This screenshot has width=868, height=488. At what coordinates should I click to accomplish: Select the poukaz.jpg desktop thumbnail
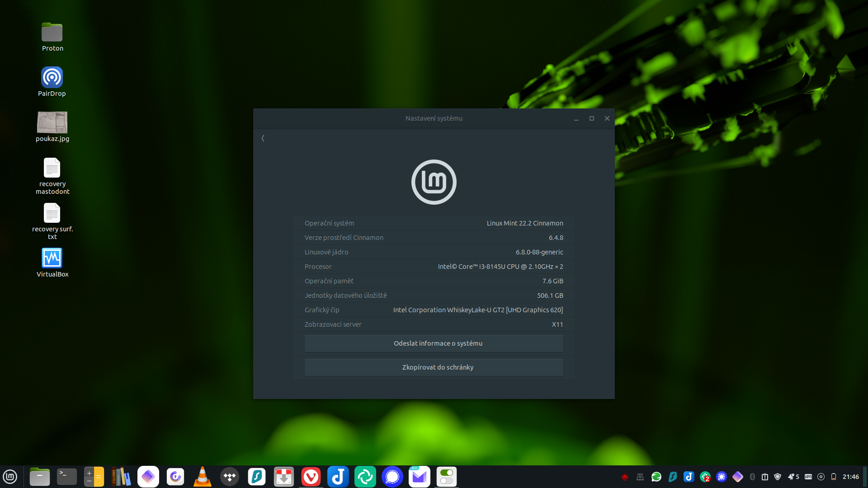point(52,123)
